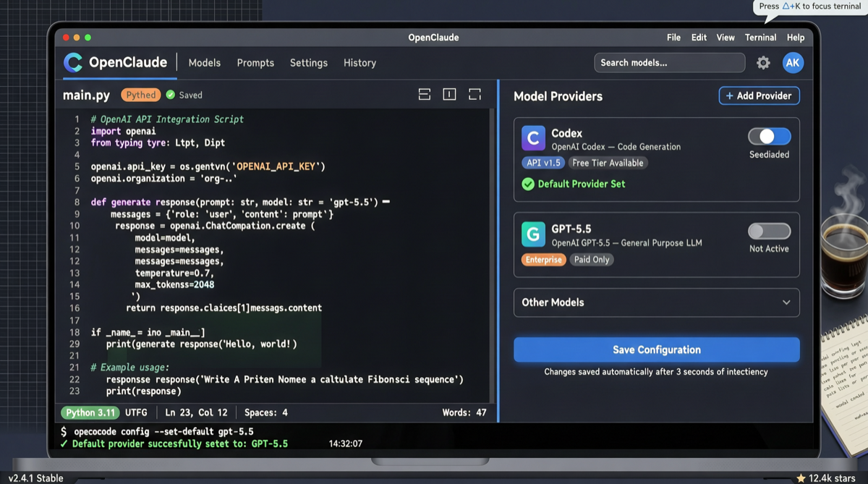Click the GPT-5.5 provider logo
This screenshot has width=868, height=484.
533,234
